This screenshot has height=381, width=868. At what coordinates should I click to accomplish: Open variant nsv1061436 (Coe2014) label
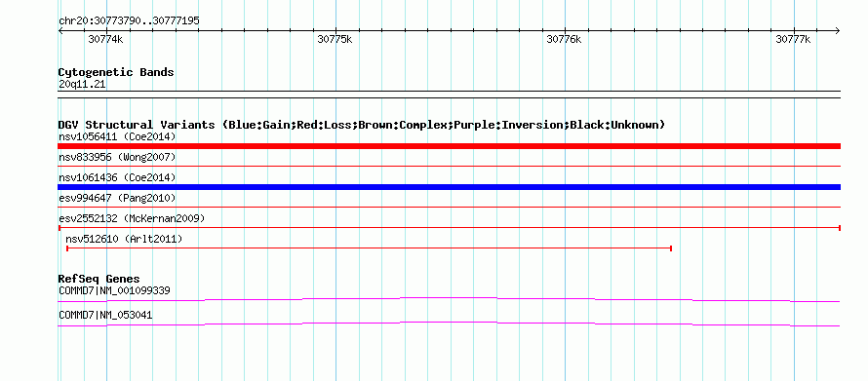(117, 177)
